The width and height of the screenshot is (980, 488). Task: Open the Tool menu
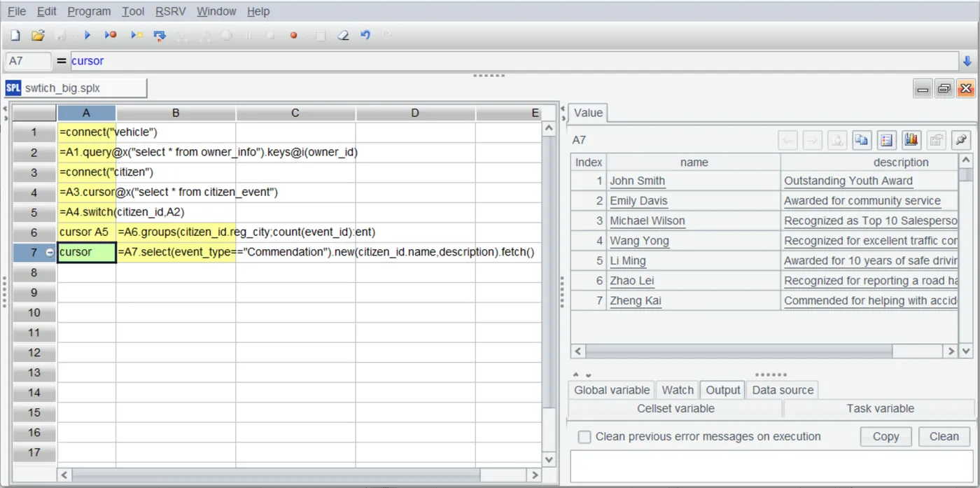pos(133,11)
